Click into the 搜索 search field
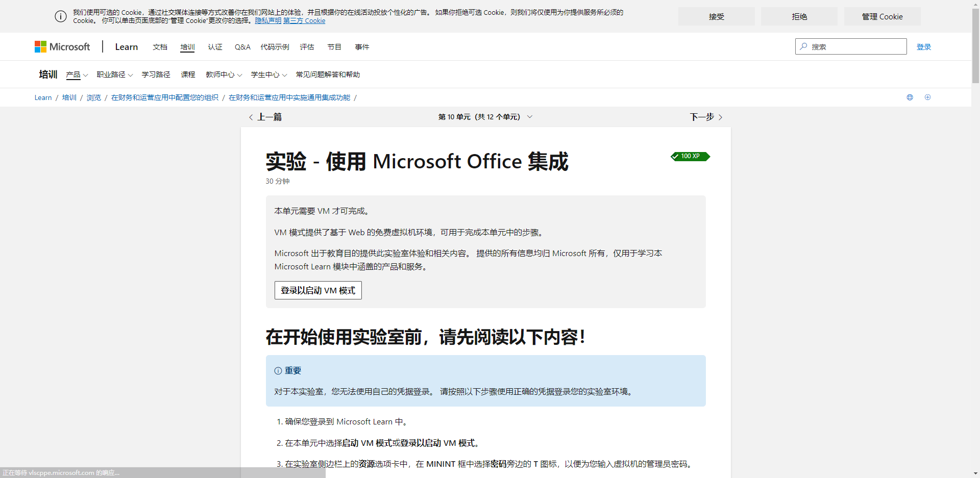Image resolution: width=980 pixels, height=478 pixels. click(851, 46)
